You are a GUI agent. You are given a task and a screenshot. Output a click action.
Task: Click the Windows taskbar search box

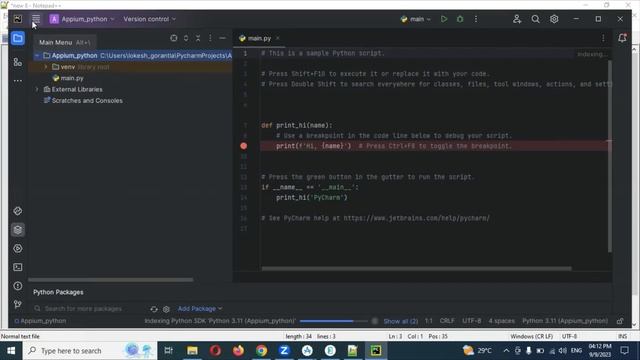90,351
